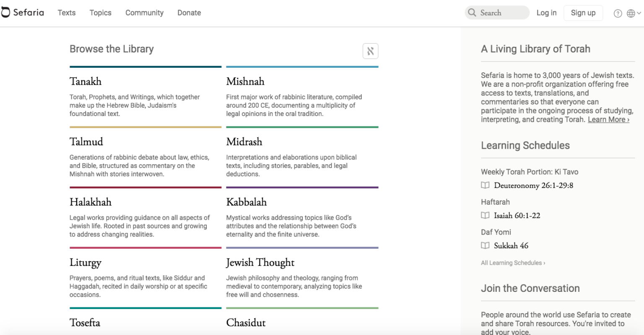The height and width of the screenshot is (335, 644).
Task: Open the Kabbalah category
Action: coord(247,202)
